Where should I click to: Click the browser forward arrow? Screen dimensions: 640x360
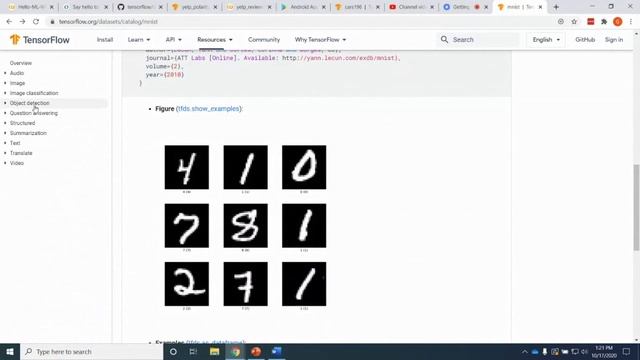(22, 22)
